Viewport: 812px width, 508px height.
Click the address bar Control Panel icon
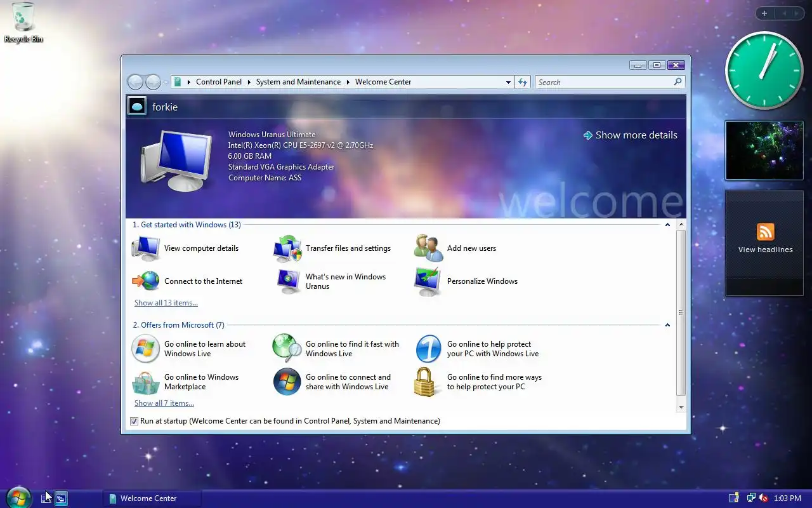(x=178, y=82)
